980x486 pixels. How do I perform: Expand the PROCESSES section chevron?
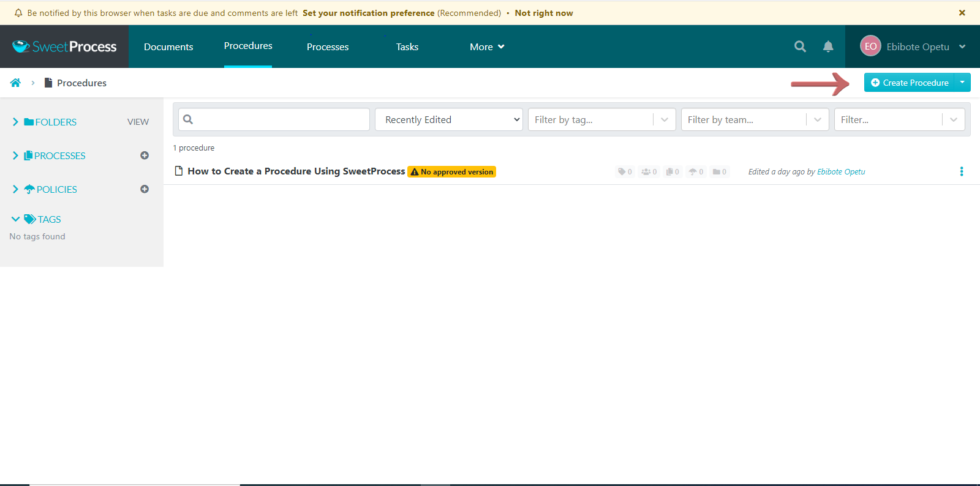click(15, 155)
